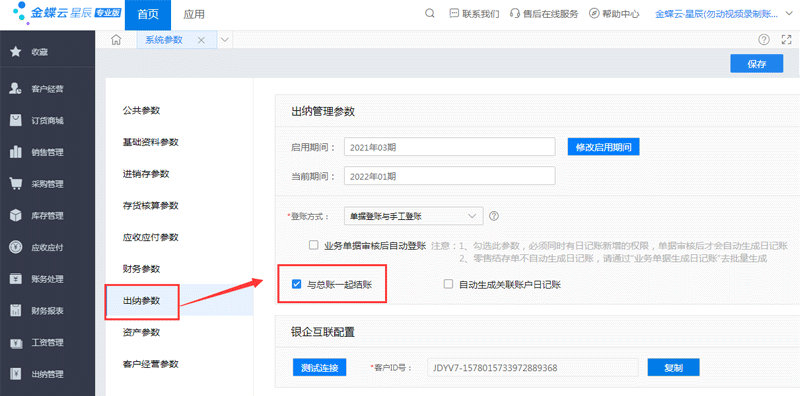Open 账务处理 sidebar icon
This screenshot has height=396, width=800.
pos(16,279)
